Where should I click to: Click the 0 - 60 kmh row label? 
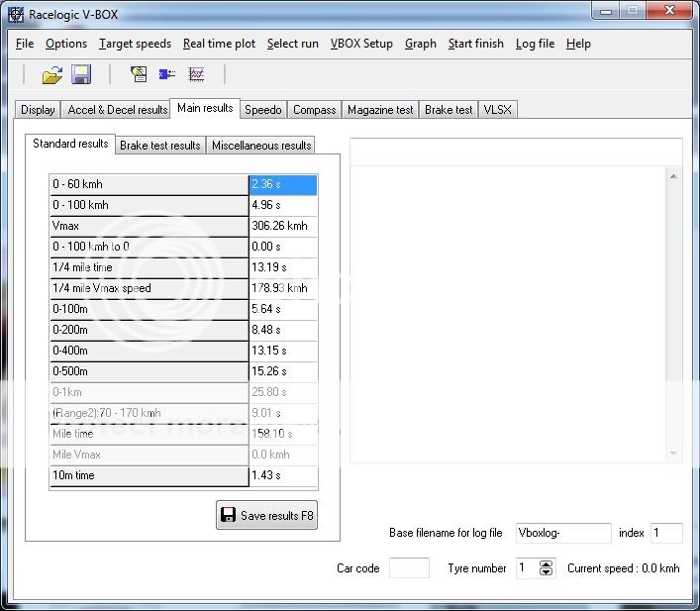149,184
